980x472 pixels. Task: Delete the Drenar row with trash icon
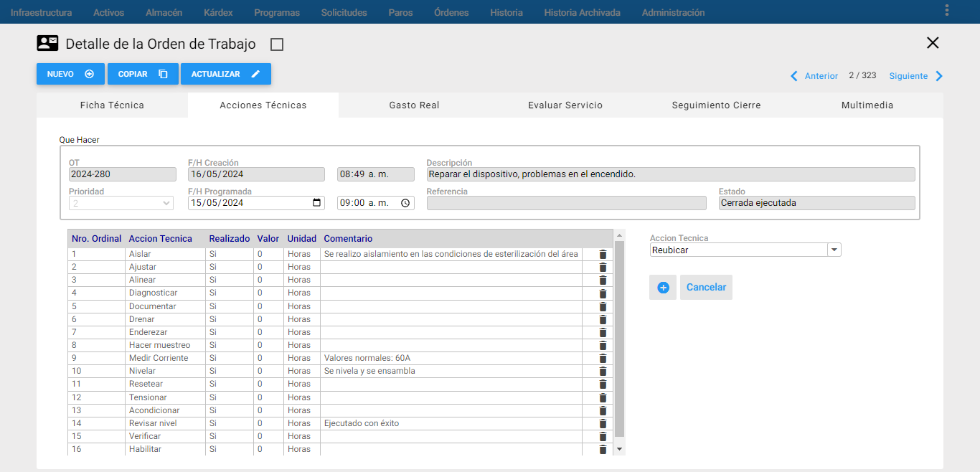pyautogui.click(x=603, y=320)
